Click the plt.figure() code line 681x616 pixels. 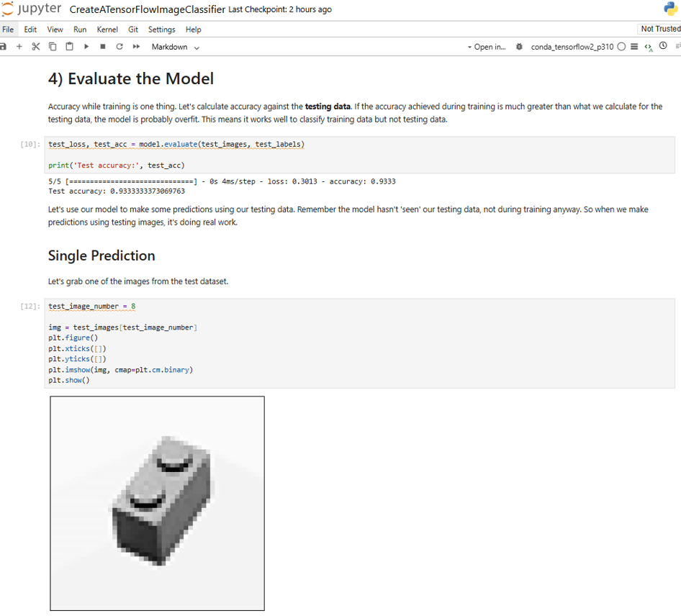coord(73,338)
